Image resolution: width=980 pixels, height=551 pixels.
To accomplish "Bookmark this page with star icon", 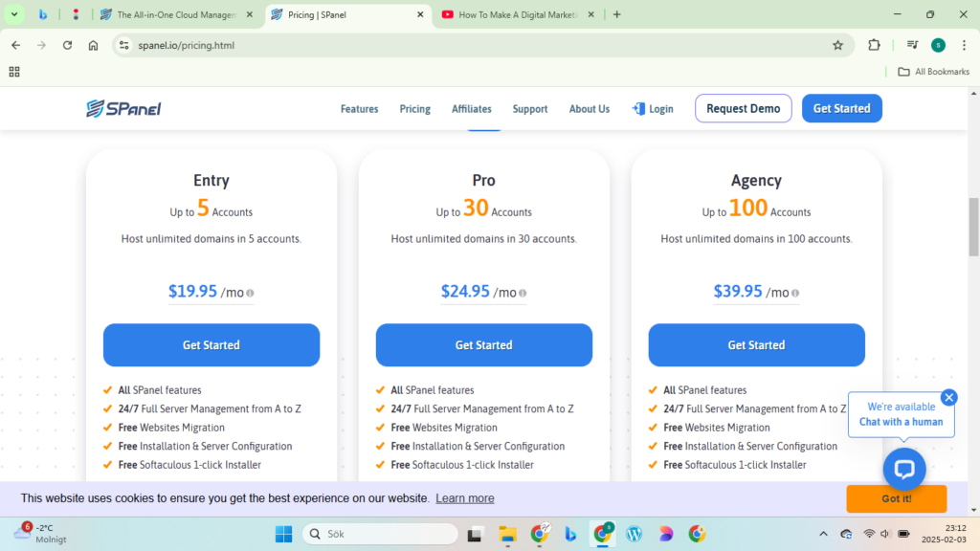I will coord(838,45).
